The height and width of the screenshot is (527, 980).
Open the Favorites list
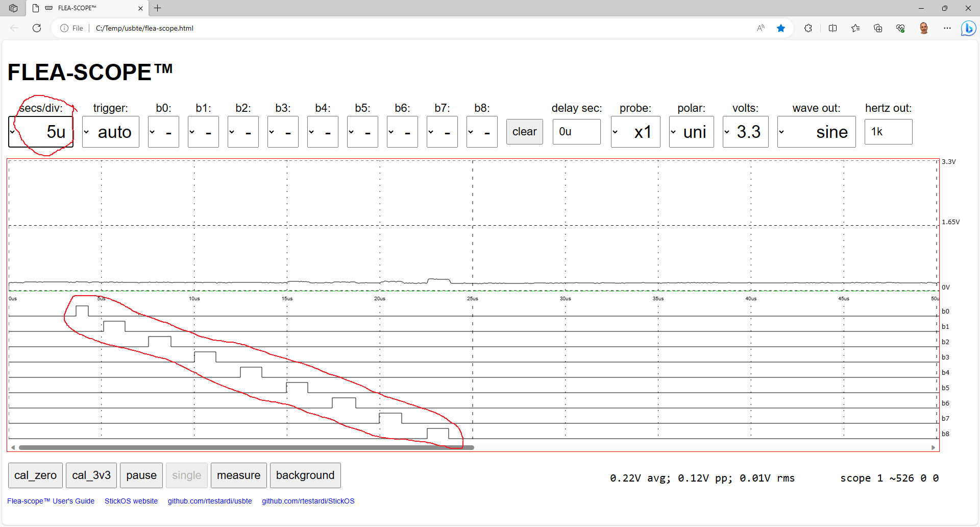click(855, 28)
